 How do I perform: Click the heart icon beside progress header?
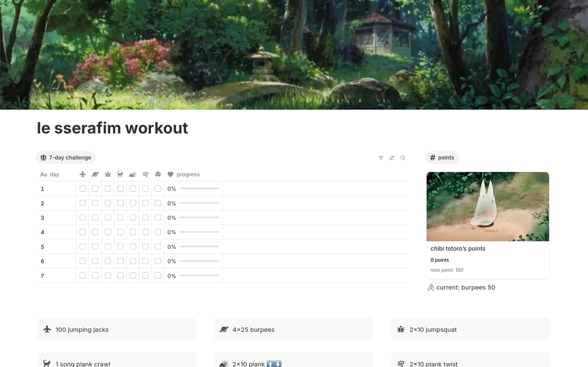coord(170,174)
